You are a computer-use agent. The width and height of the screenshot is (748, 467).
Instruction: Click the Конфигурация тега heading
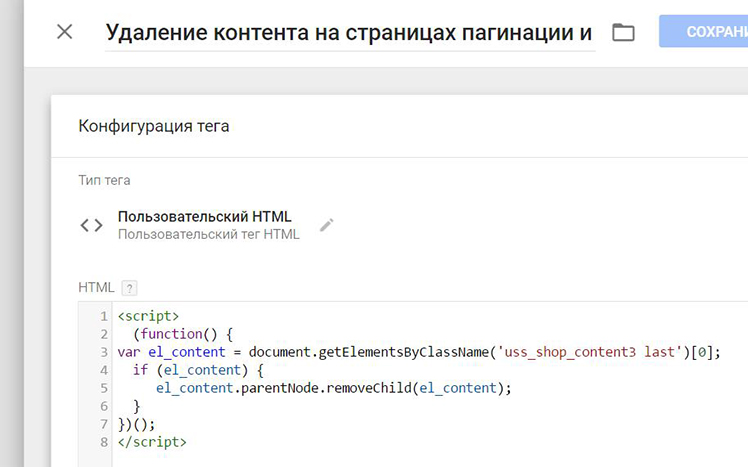[x=154, y=126]
